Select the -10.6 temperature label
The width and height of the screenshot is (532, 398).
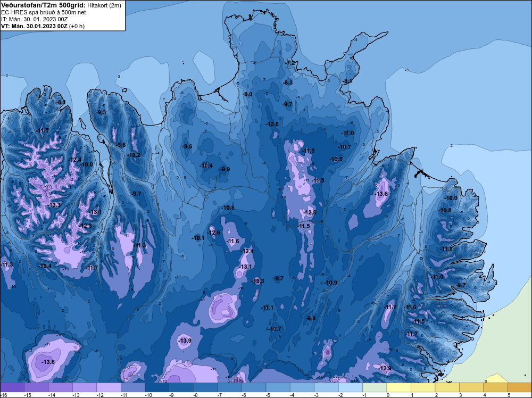tap(272, 124)
